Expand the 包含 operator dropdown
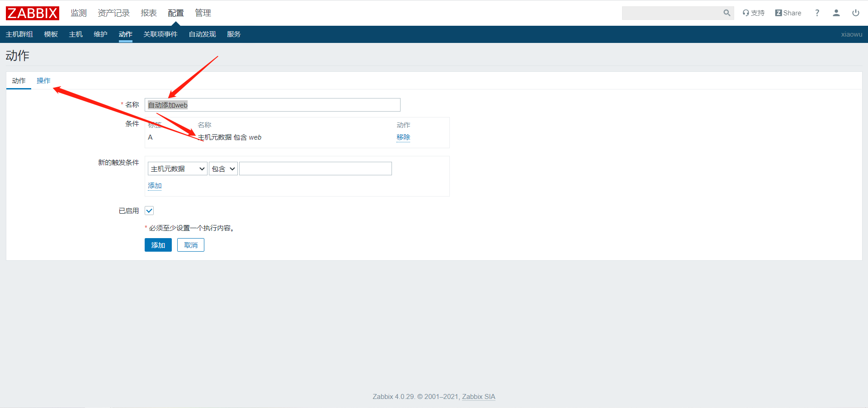The width and height of the screenshot is (868, 408). [223, 169]
